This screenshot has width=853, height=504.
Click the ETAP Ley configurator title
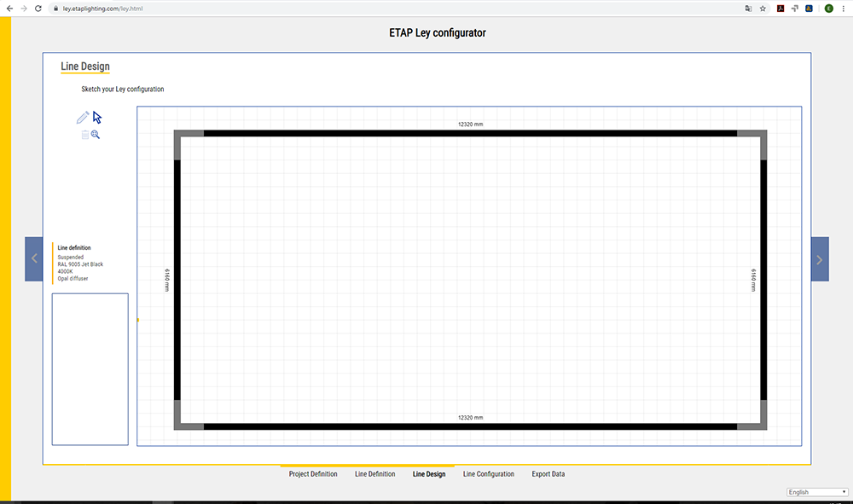[x=438, y=32]
